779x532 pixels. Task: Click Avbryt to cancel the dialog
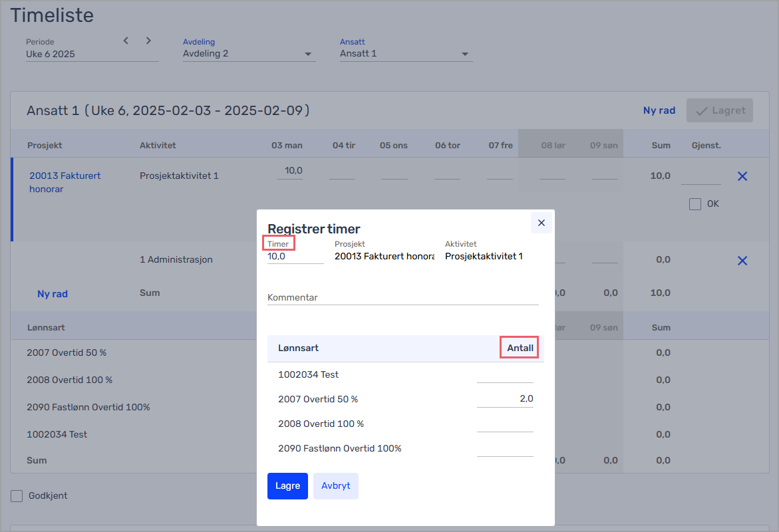(x=336, y=486)
